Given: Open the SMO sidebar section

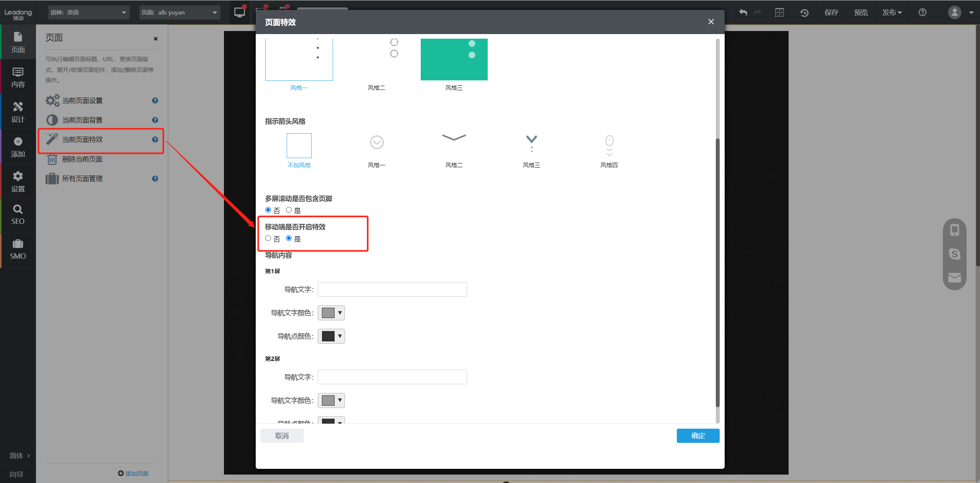Looking at the screenshot, I should click(18, 250).
